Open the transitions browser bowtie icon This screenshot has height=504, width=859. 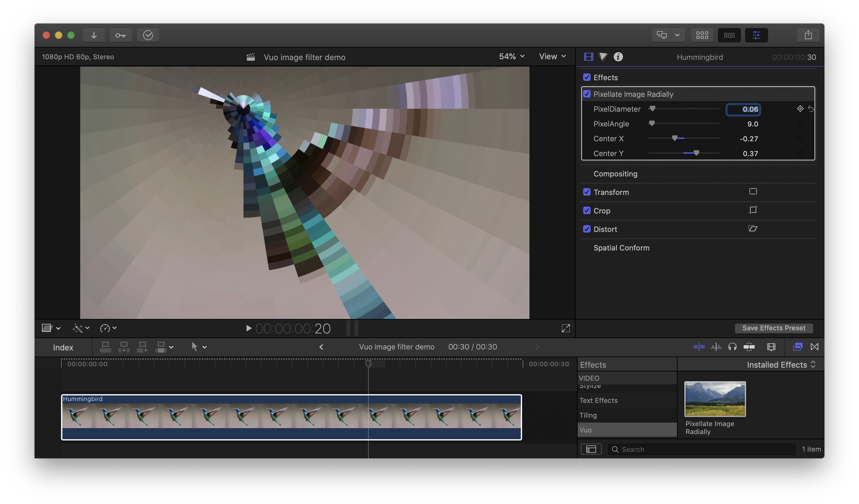814,347
